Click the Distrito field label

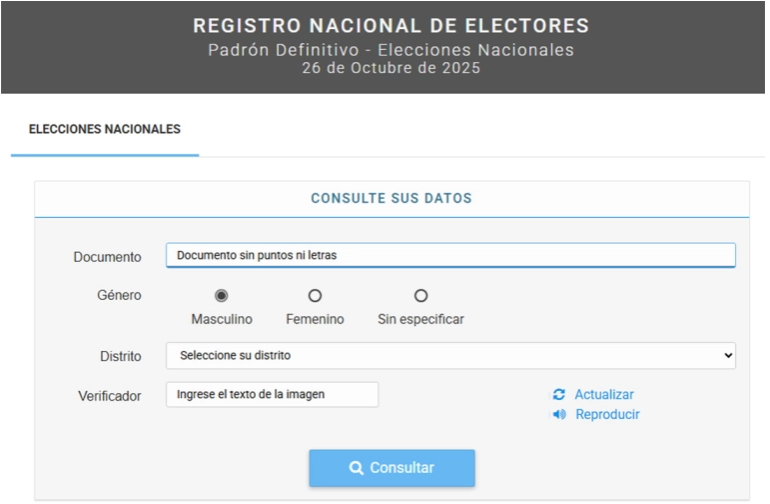click(x=120, y=356)
